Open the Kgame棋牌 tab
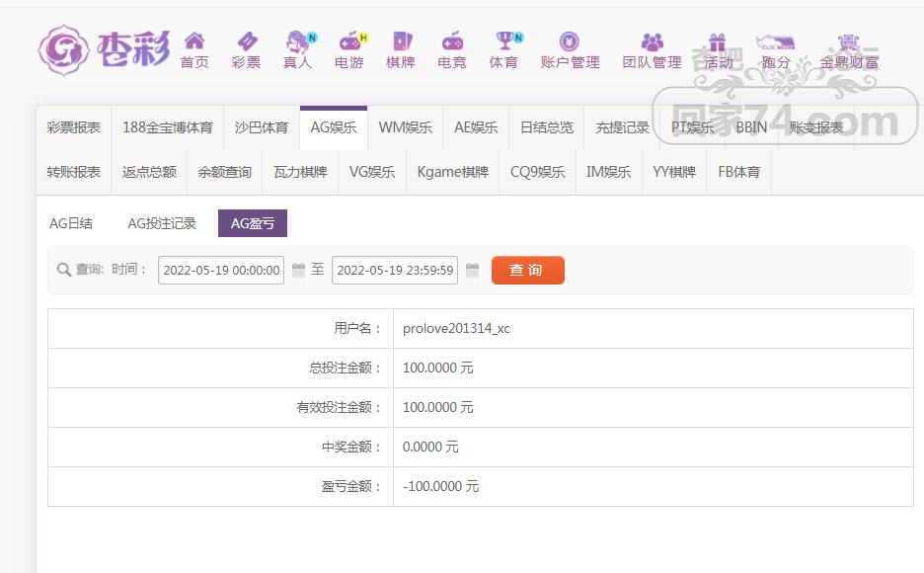This screenshot has width=924, height=573. point(452,171)
